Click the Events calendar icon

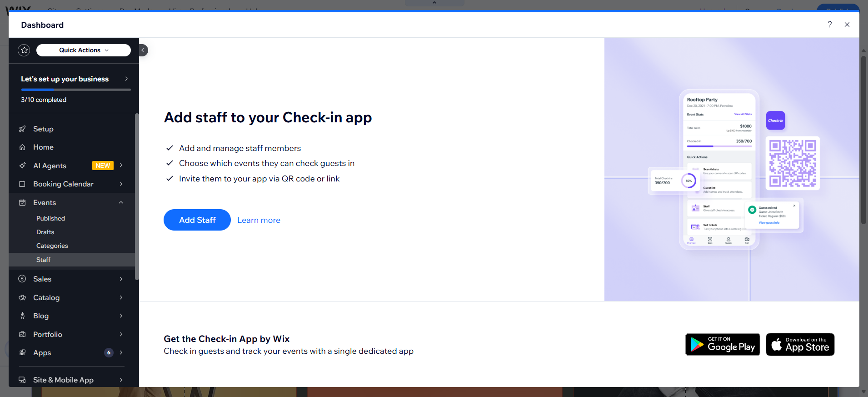(22, 202)
